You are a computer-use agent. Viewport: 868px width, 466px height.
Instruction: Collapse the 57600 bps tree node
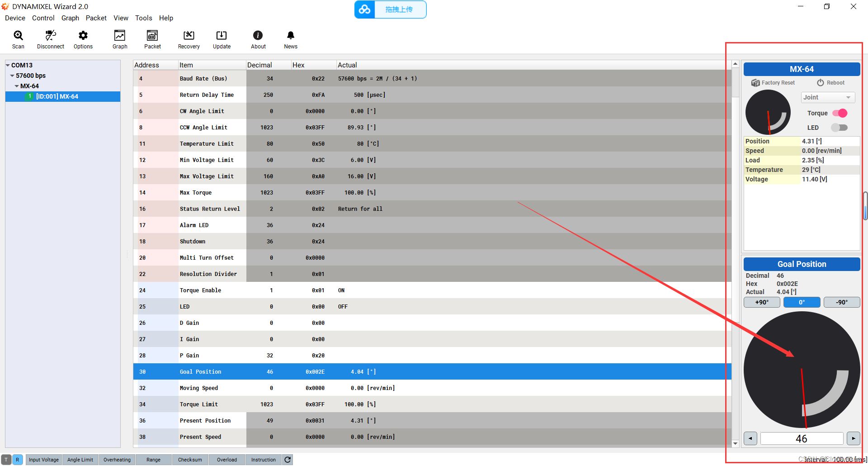12,76
